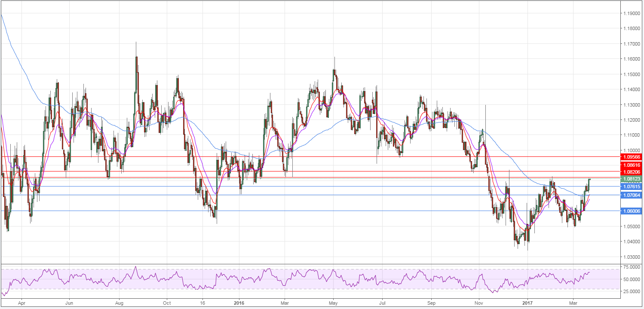Click the 1.14000 price axis label
This screenshot has height=309, width=644.
coord(633,89)
